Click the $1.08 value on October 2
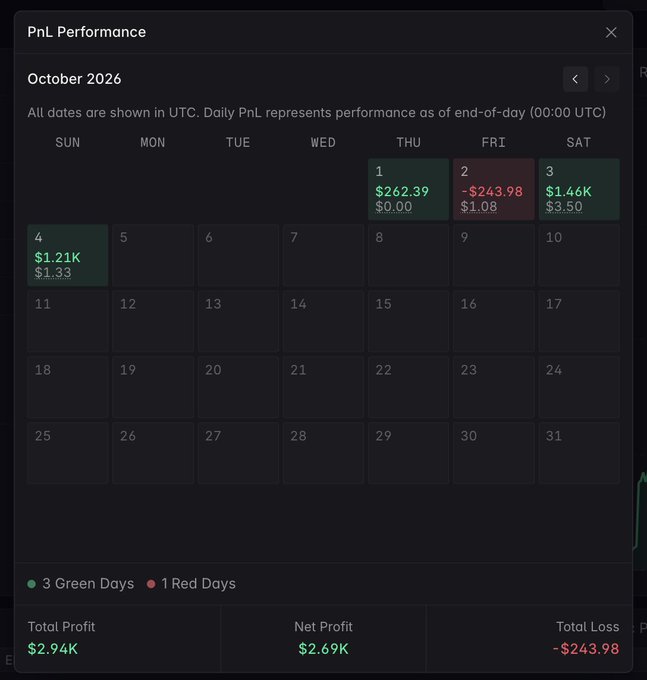 pyautogui.click(x=479, y=206)
